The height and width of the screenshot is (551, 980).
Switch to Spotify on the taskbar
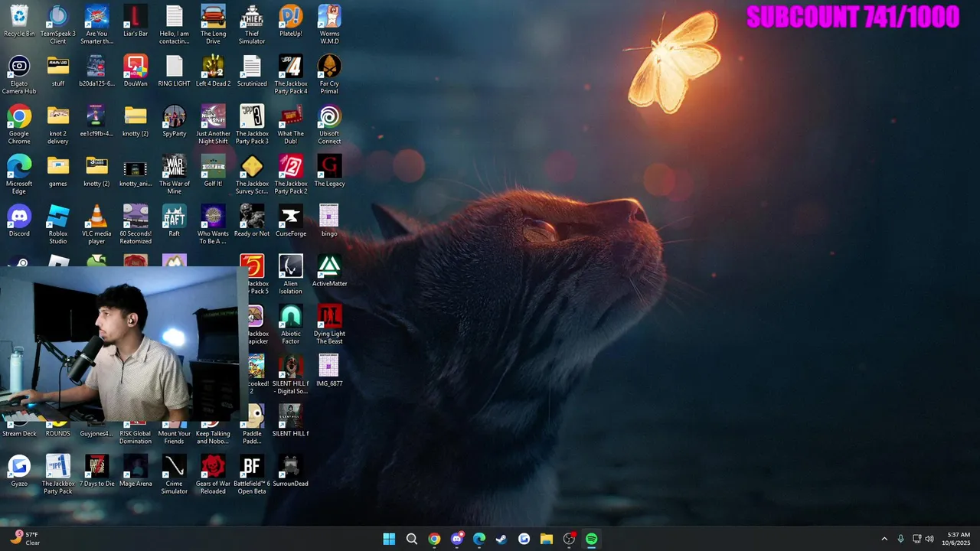tap(592, 539)
